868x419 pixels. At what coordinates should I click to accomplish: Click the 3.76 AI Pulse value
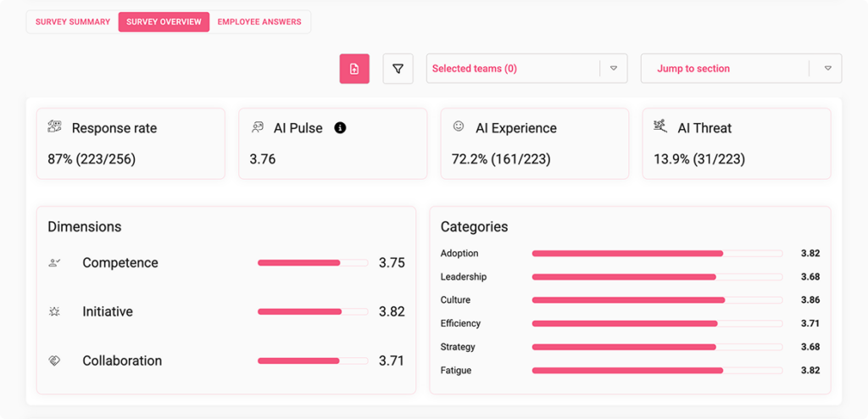(263, 159)
